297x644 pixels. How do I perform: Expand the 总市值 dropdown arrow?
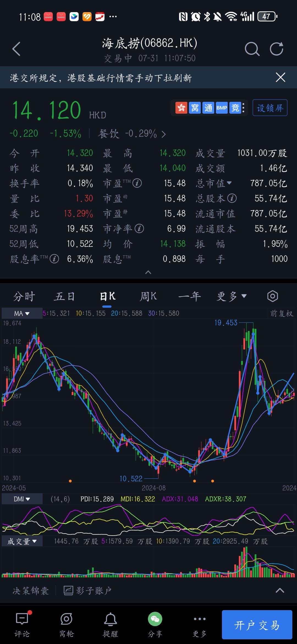[229, 183]
